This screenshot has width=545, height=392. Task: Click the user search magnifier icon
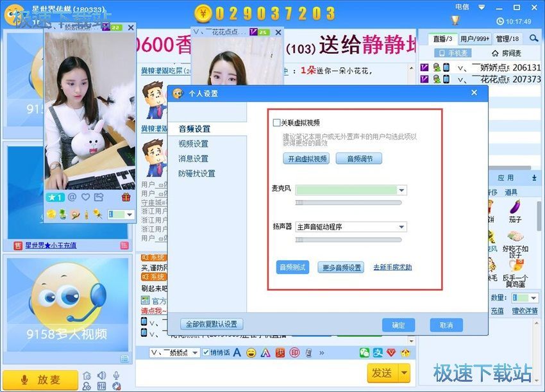[x=534, y=38]
